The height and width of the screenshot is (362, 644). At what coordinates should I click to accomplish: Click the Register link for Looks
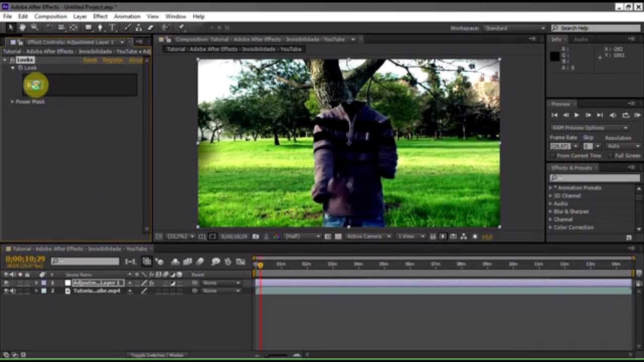click(x=113, y=60)
